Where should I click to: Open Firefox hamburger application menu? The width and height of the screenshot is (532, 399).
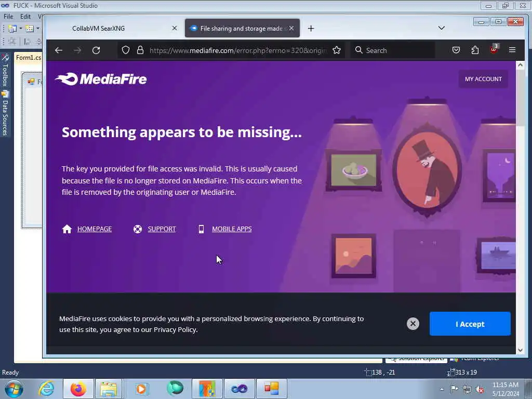pos(512,50)
